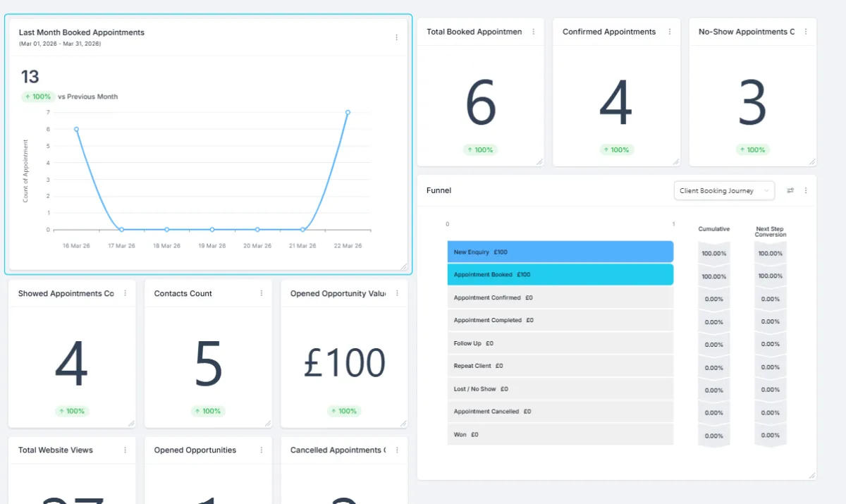The height and width of the screenshot is (504, 846).
Task: Click the Total Website Views card title
Action: pos(56,450)
